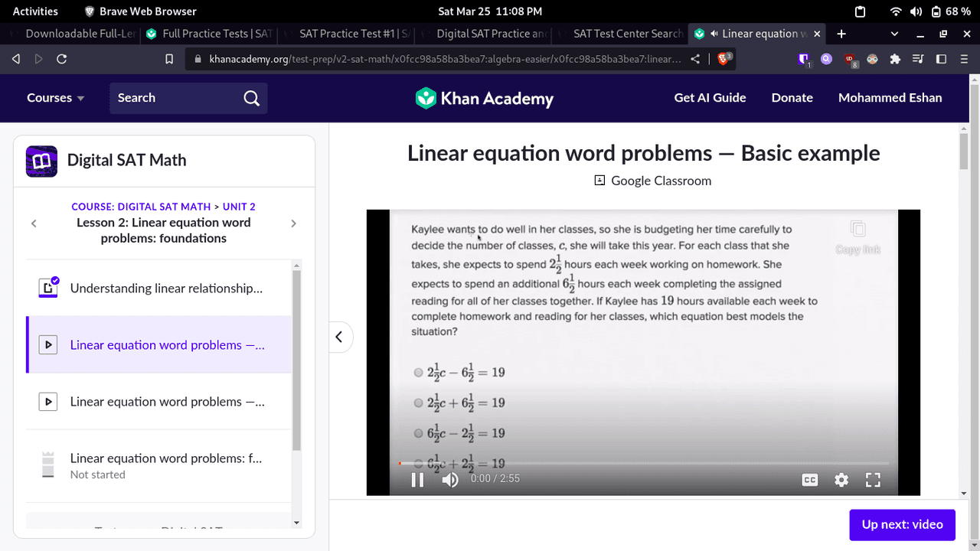Open the Understanding linear relationships article
This screenshot has width=980, height=551.
pos(159,289)
